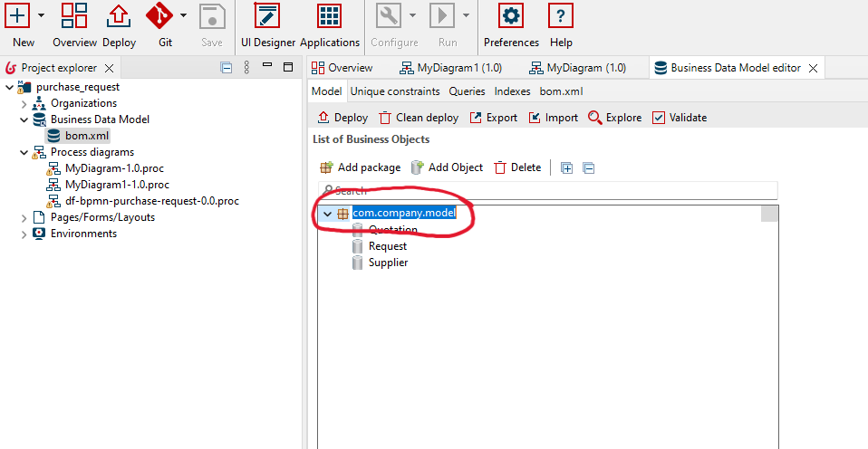Viewport: 868px width, 449px height.
Task: Click the Save toolbar icon
Action: pos(212,16)
